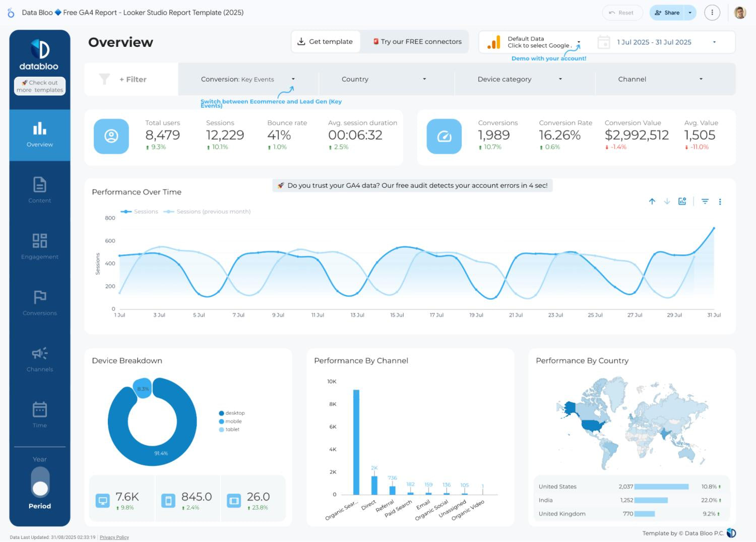The image size is (756, 542).
Task: Click the chart filter lines icon
Action: (x=705, y=201)
